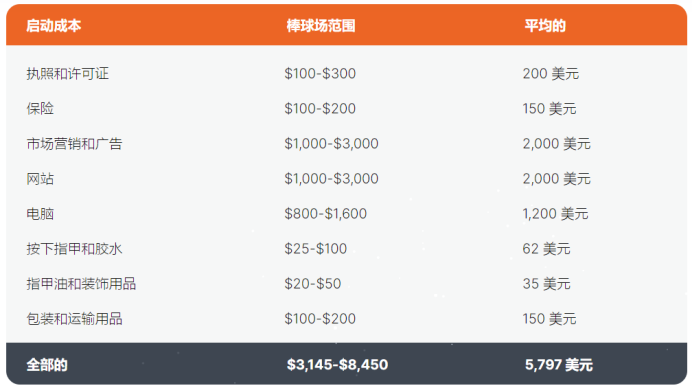692x388 pixels.
Task: Click the 棒球场范围 column header
Action: (x=321, y=26)
